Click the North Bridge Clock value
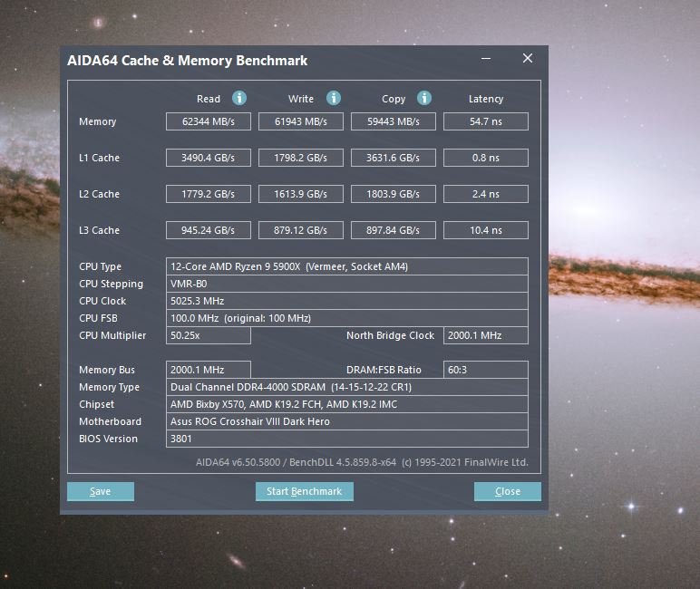The height and width of the screenshot is (589, 700). (x=485, y=335)
